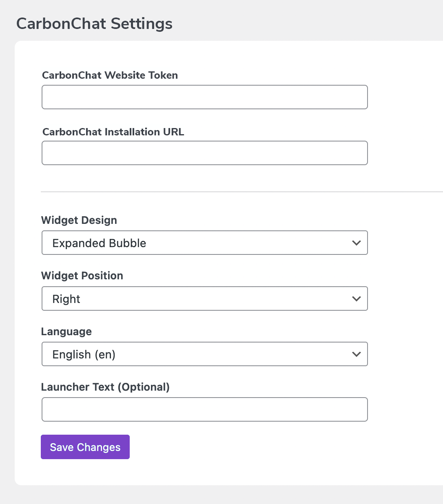The image size is (443, 504).
Task: Open the Widget Design dropdown
Action: click(204, 243)
